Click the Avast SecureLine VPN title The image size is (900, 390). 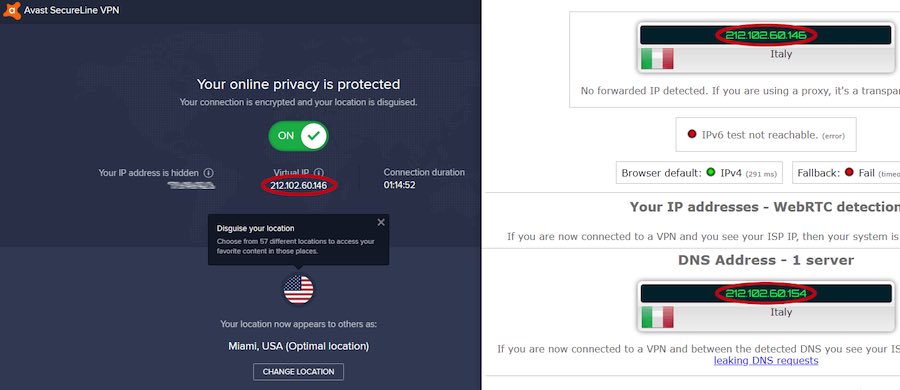(72, 10)
